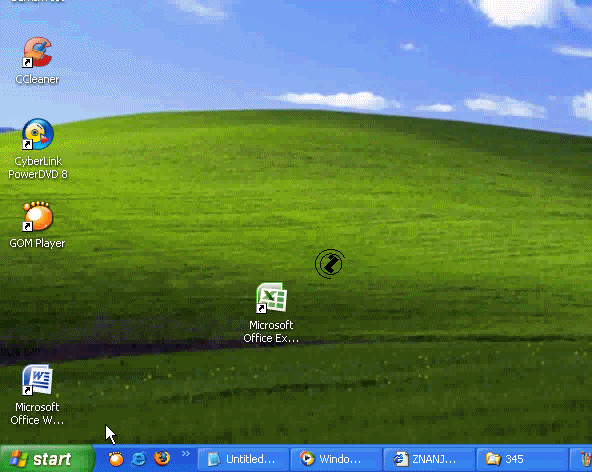Launch GOM Player from Quick Launch bar
Screen dimensions: 592x472
click(116, 459)
